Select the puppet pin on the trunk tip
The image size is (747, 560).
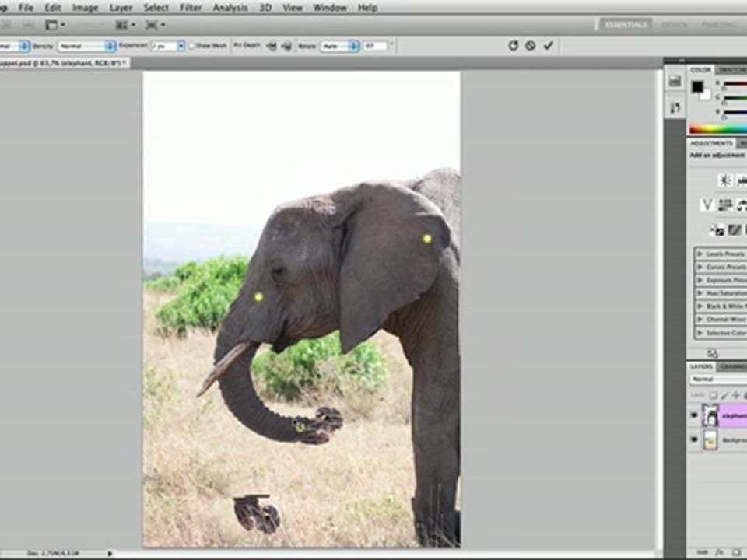tap(300, 427)
